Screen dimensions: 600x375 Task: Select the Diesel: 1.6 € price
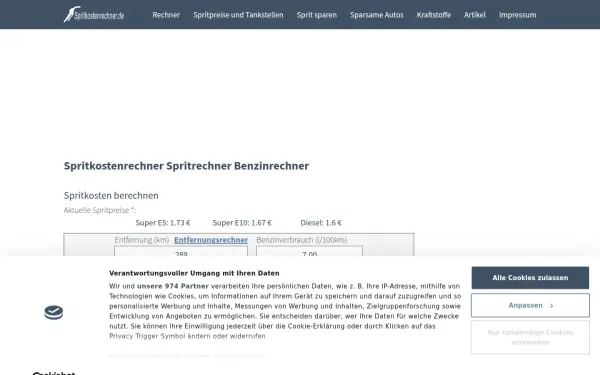click(x=321, y=223)
